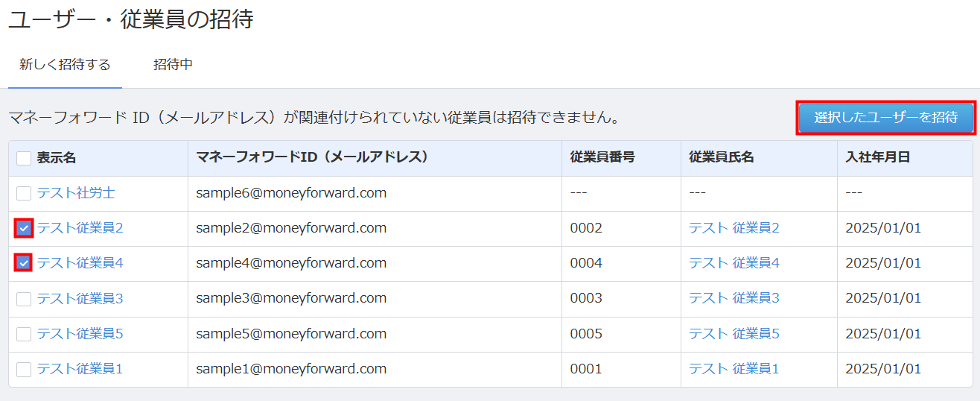Screen dimensions: 980x401
Task: Mark the テスト従業員1 row checkbox
Action: click(x=24, y=369)
